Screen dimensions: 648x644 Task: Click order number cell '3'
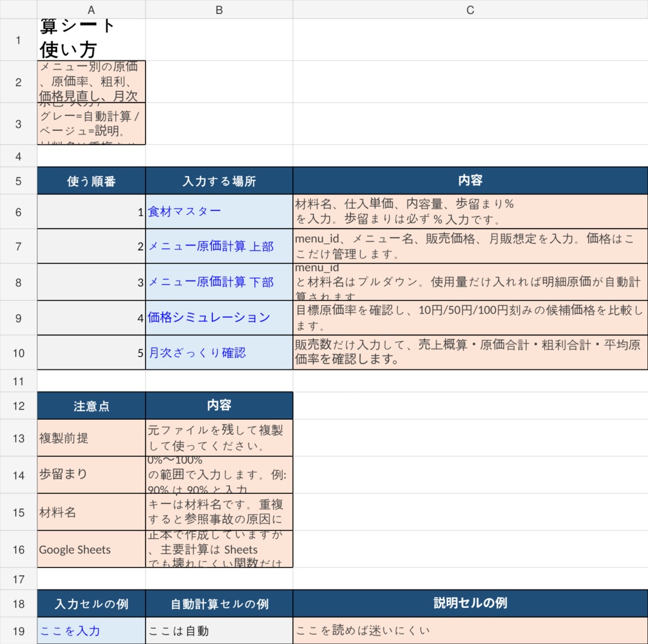[x=91, y=282]
